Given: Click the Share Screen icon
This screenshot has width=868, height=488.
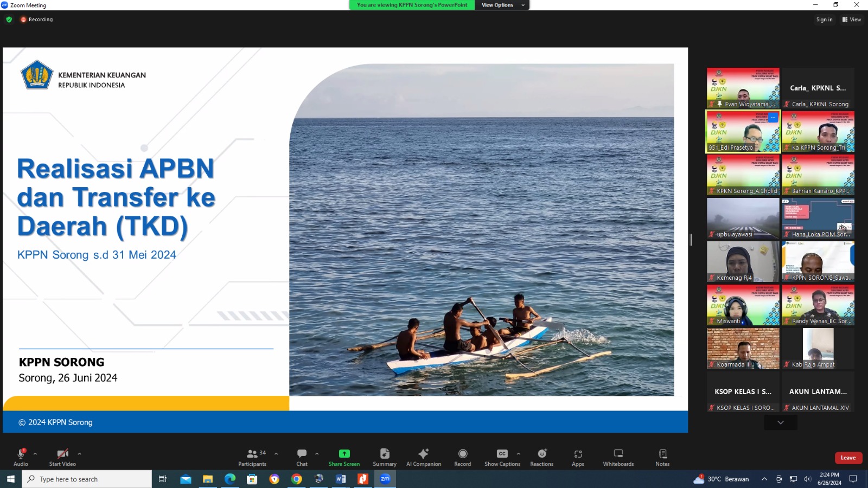Looking at the screenshot, I should click(344, 454).
